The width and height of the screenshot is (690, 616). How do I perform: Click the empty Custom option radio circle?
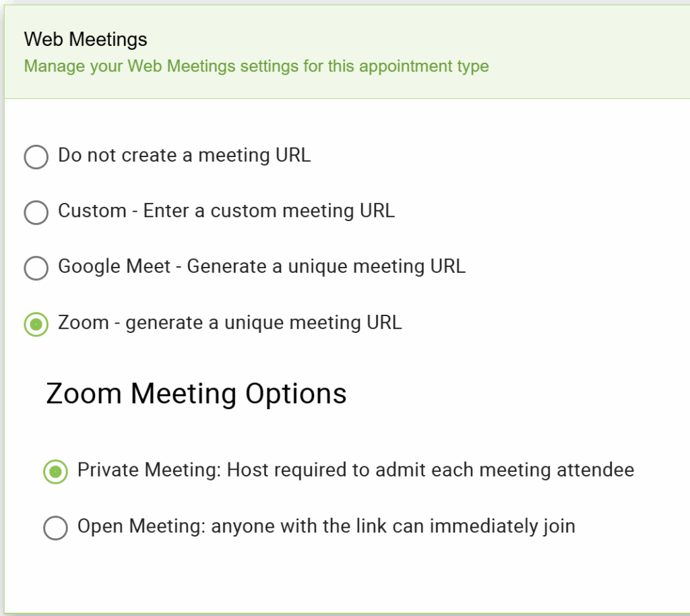click(35, 212)
